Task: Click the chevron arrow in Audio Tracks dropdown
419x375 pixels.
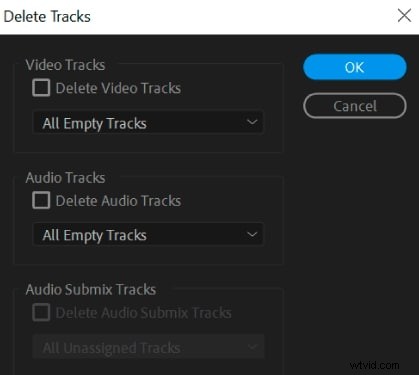Action: click(252, 234)
